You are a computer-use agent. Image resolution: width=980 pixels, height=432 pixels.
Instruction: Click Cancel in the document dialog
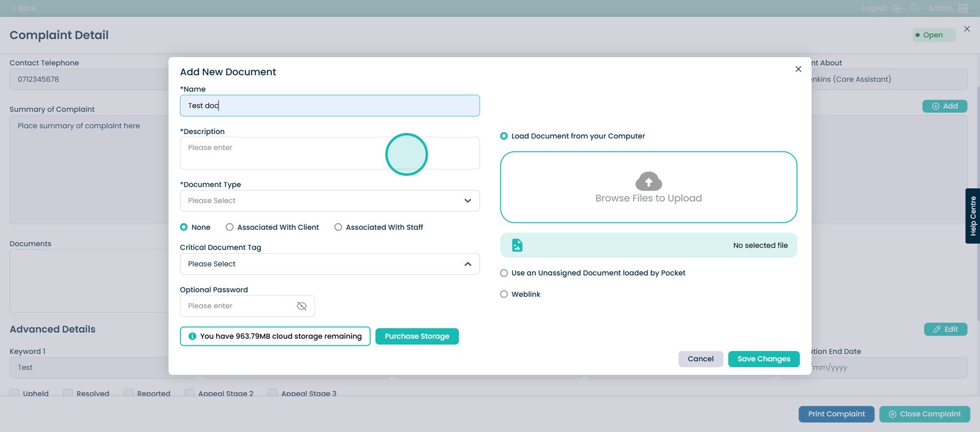click(x=700, y=359)
